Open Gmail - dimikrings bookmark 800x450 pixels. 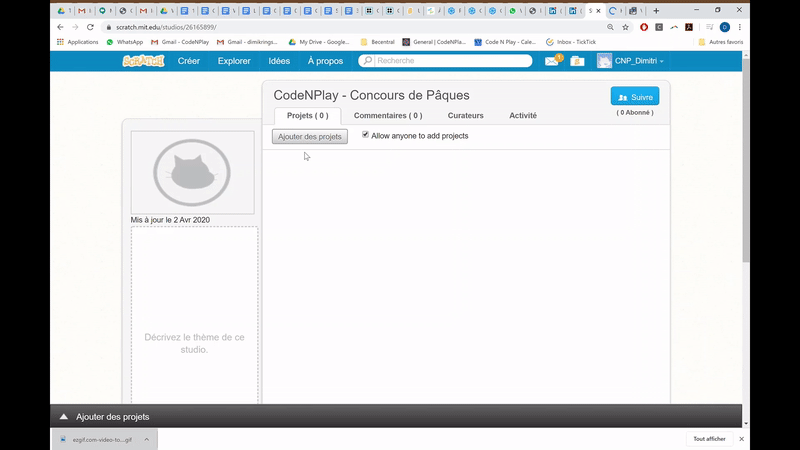coord(247,42)
